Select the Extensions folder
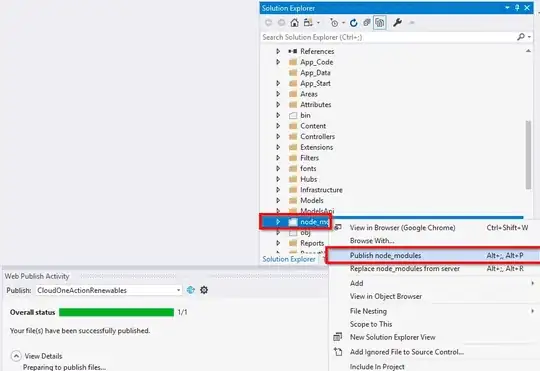 pos(316,147)
